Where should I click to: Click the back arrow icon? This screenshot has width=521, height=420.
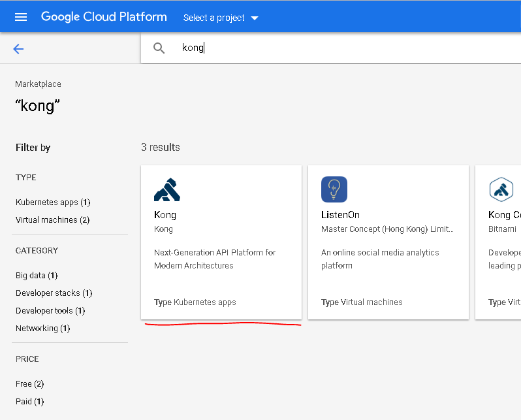(x=18, y=48)
